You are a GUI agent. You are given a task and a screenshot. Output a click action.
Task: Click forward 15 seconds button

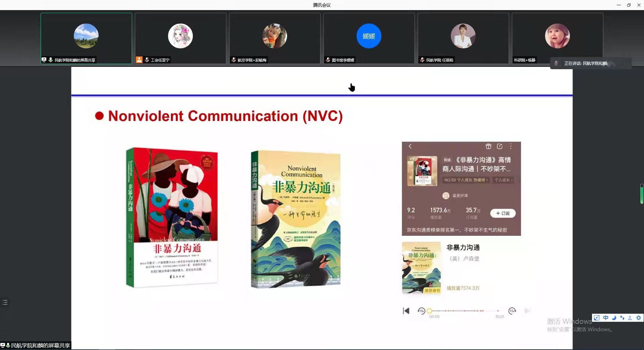pos(512,311)
